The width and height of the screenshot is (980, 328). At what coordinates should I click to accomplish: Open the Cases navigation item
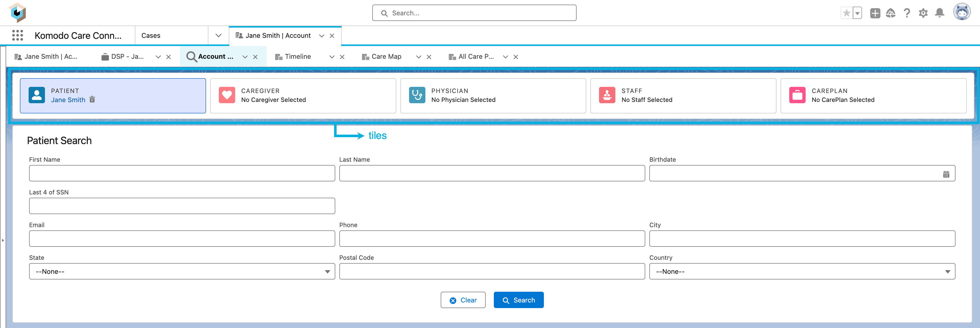[172, 36]
